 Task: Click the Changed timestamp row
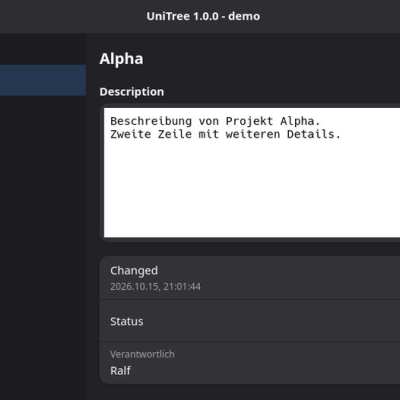click(x=250, y=278)
